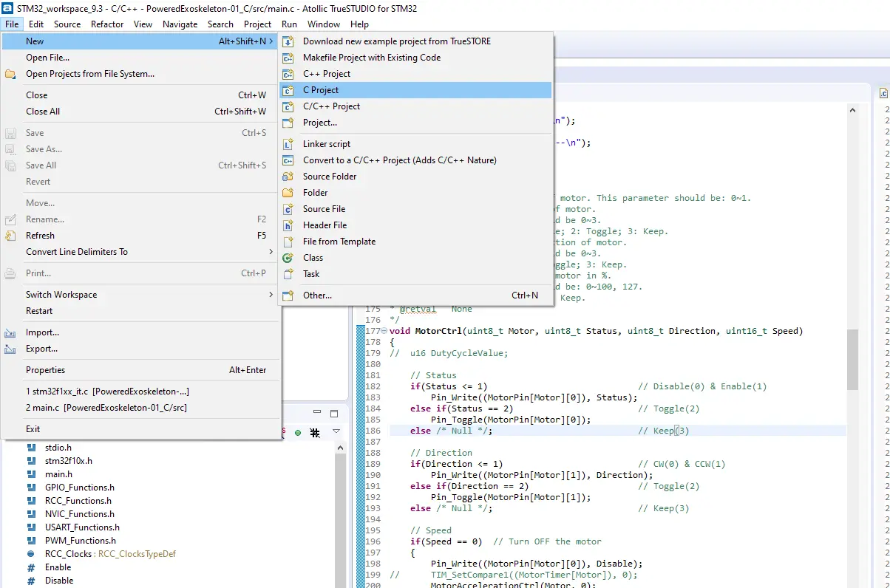Select C++ Project in New submenu
Screen dimensions: 890x588
[x=415, y=74]
